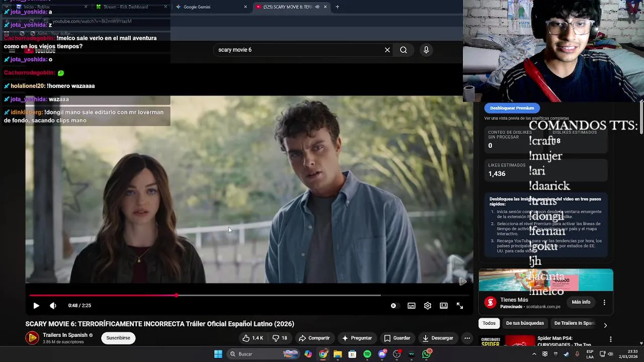Dislike the video showing 18 dislikes
Viewport: 644px width, 362px height.
pyautogui.click(x=280, y=338)
